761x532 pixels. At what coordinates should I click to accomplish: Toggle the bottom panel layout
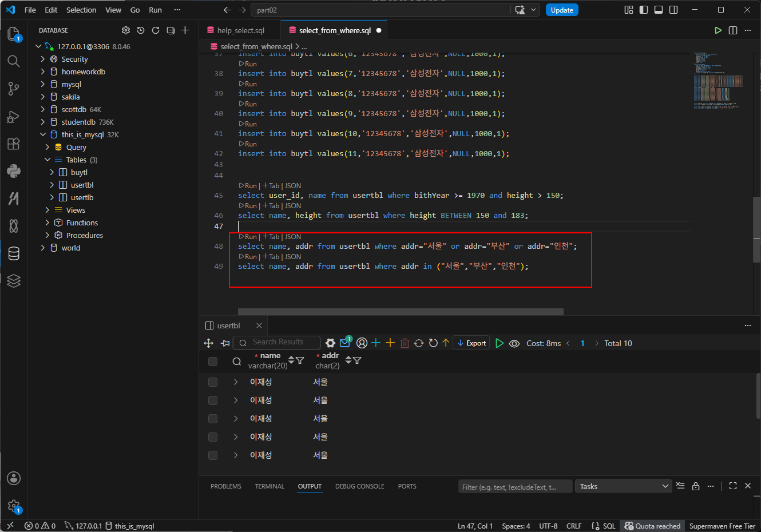(x=659, y=10)
